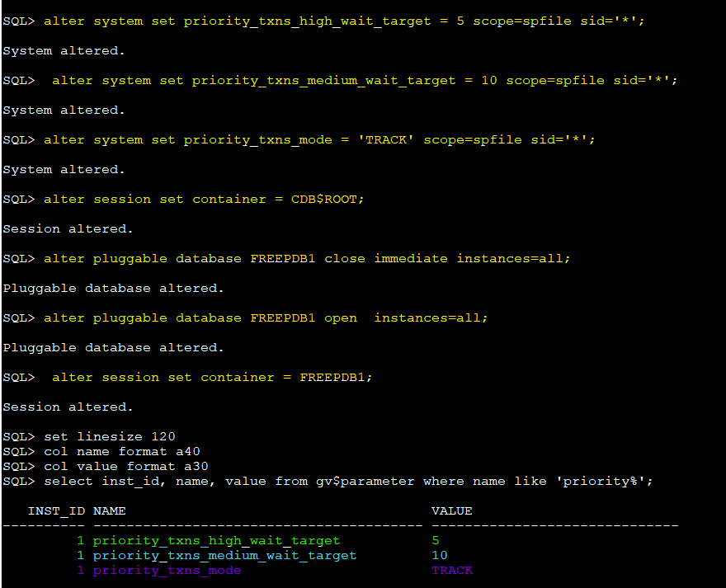Click the 'col value format a30' line
726x588 pixels.
pos(126,466)
